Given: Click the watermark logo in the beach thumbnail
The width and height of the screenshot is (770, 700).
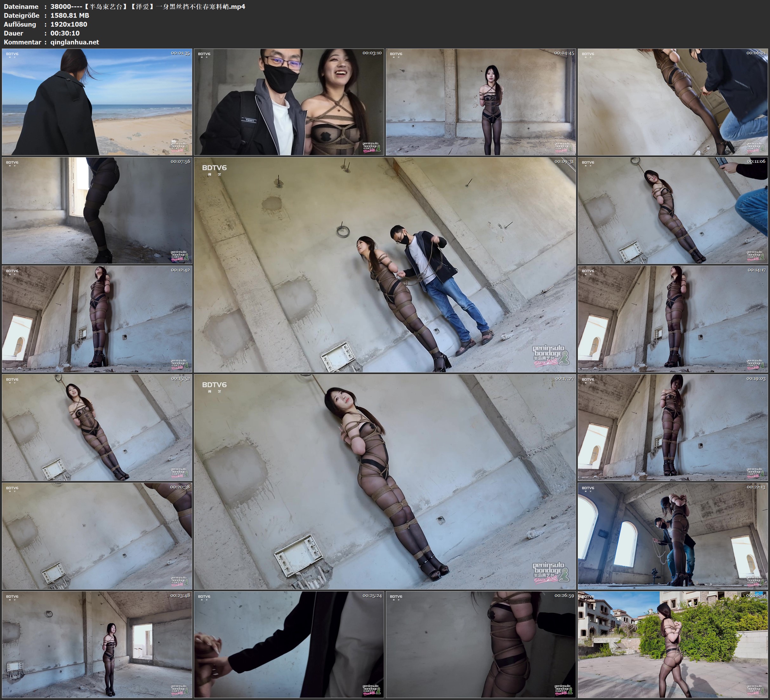Looking at the screenshot, I should tap(179, 148).
